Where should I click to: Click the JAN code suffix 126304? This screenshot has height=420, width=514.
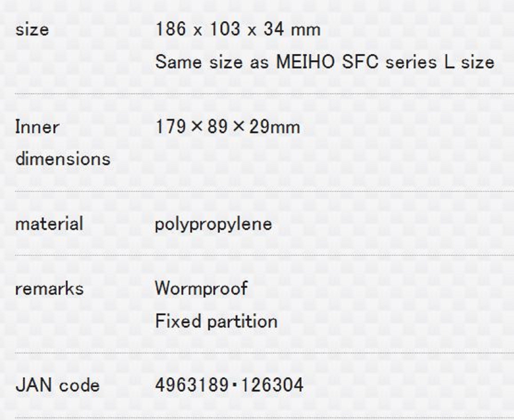pos(272,385)
